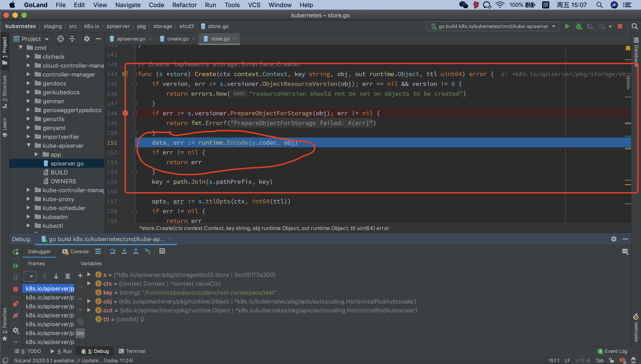This screenshot has width=641, height=364.
Task: Click the Step Over debugger icon
Action: [x=113, y=251]
